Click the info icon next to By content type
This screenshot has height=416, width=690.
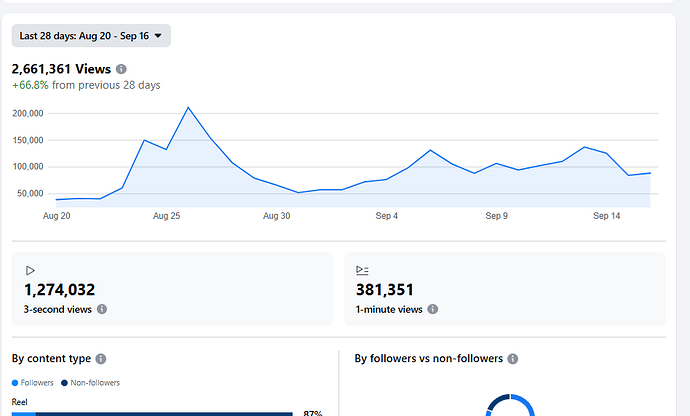click(101, 359)
